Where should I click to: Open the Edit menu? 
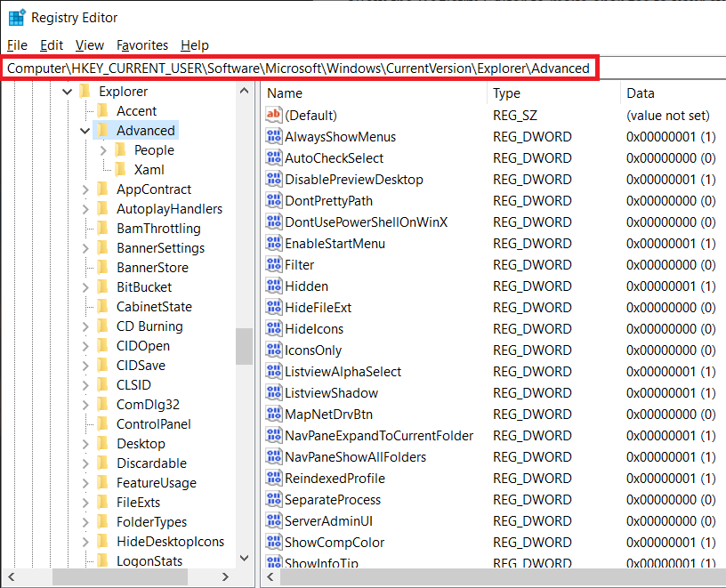point(51,45)
